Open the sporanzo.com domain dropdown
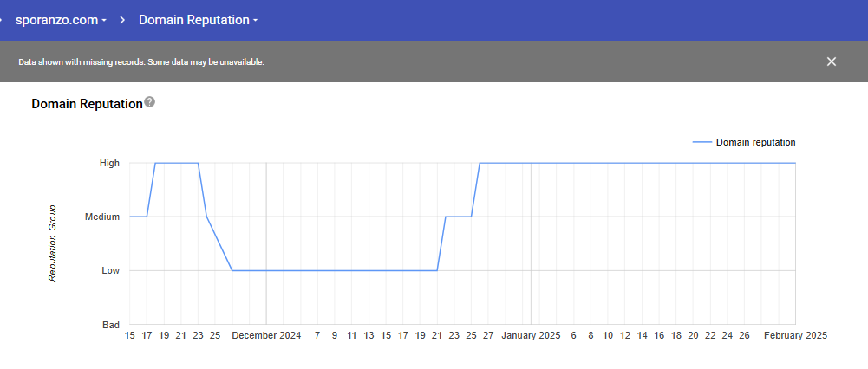Image resolution: width=868 pixels, height=369 pixels. [61, 19]
